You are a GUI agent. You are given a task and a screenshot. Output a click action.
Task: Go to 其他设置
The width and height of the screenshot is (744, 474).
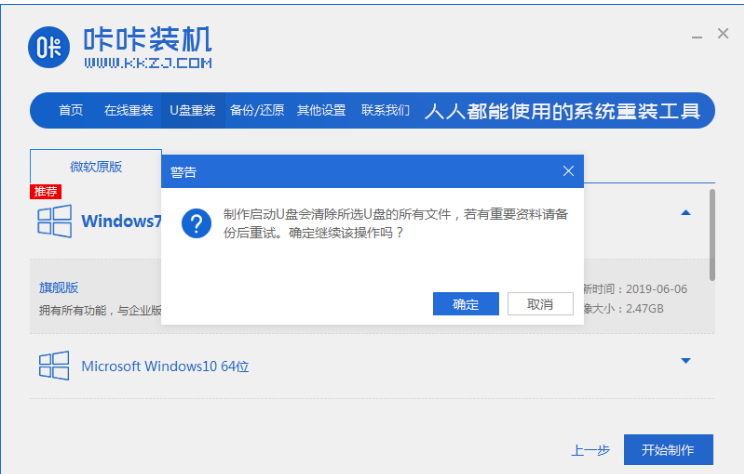point(321,111)
